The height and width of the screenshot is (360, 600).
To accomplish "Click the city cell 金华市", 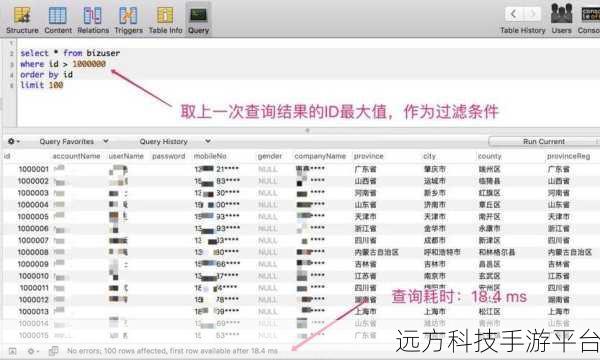I will 435,228.
